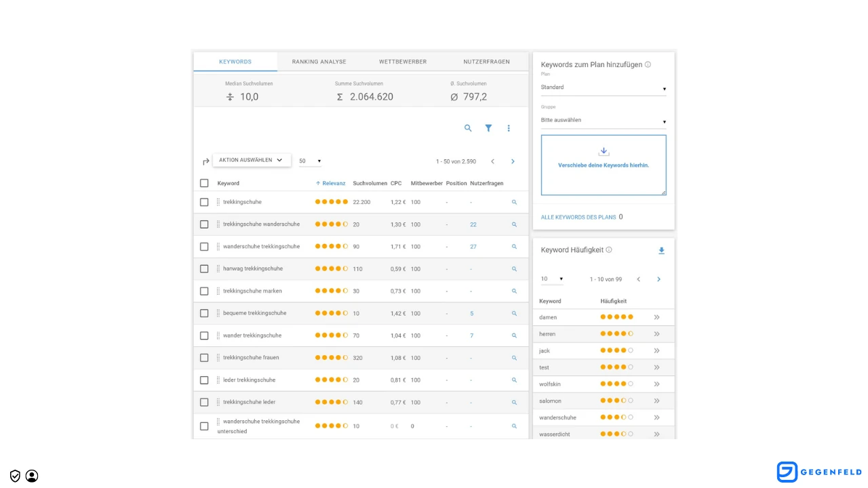Go to previous page of keyword table

pyautogui.click(x=493, y=161)
